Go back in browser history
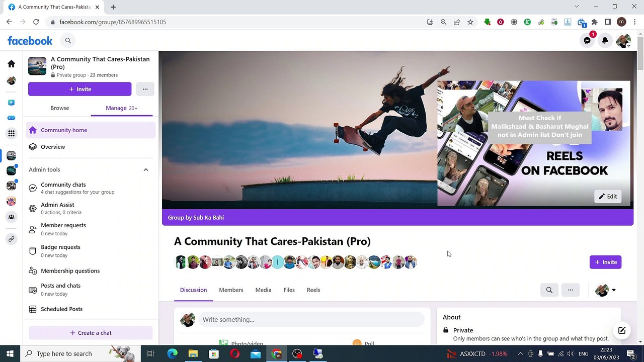644x362 pixels. (x=9, y=22)
